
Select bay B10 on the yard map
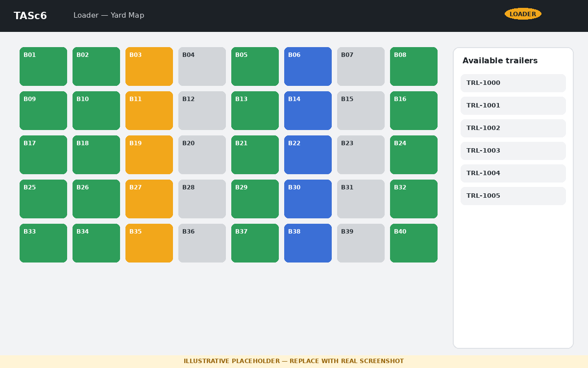[x=96, y=111]
